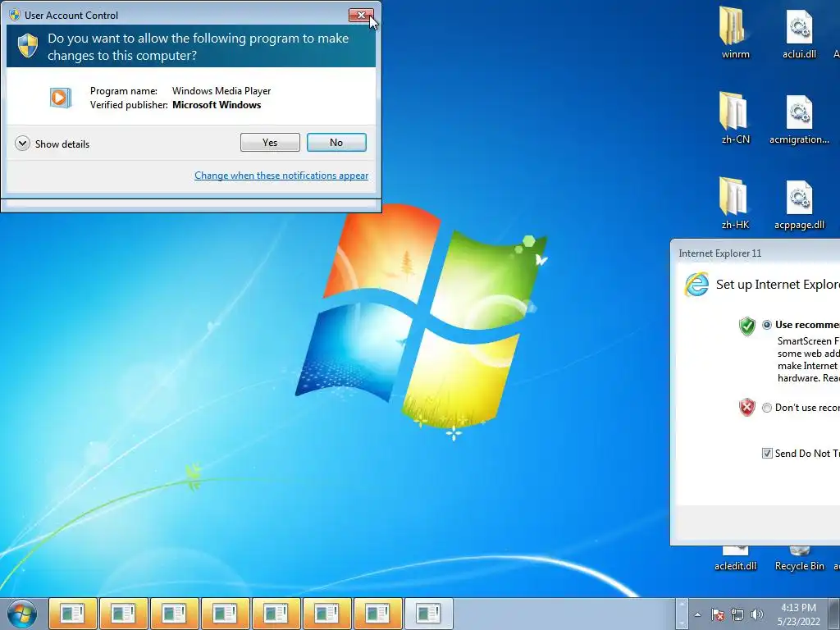The width and height of the screenshot is (840, 630).
Task: Click 'Microsoft Windows' verified publisher text
Action: pyautogui.click(x=217, y=105)
